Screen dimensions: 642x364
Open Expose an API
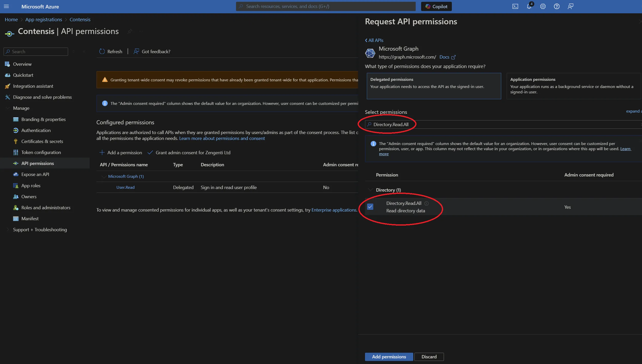click(35, 174)
